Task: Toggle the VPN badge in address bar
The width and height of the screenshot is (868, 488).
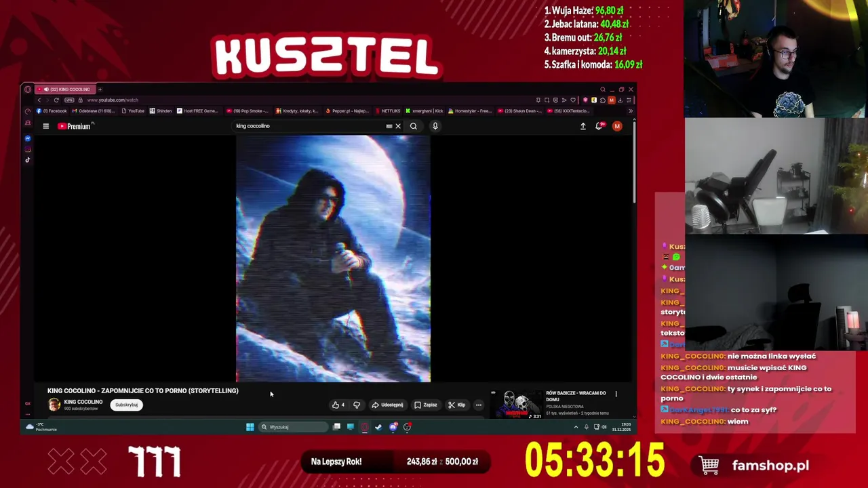Action: [69, 100]
